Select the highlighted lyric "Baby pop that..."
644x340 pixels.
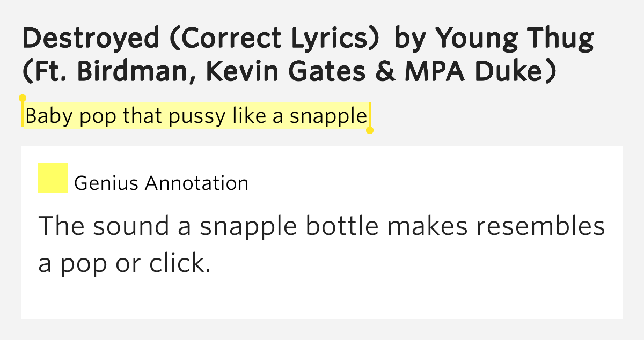[196, 116]
